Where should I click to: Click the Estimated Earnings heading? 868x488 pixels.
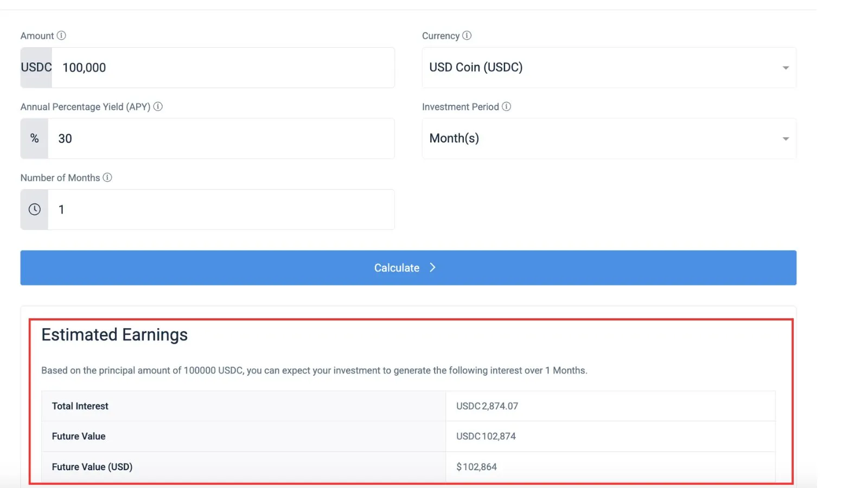114,335
